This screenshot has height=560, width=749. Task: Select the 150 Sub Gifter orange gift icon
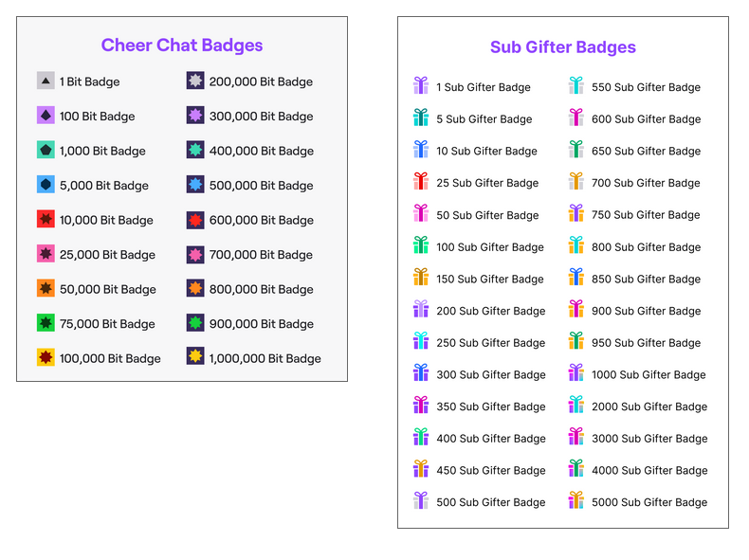click(x=421, y=277)
